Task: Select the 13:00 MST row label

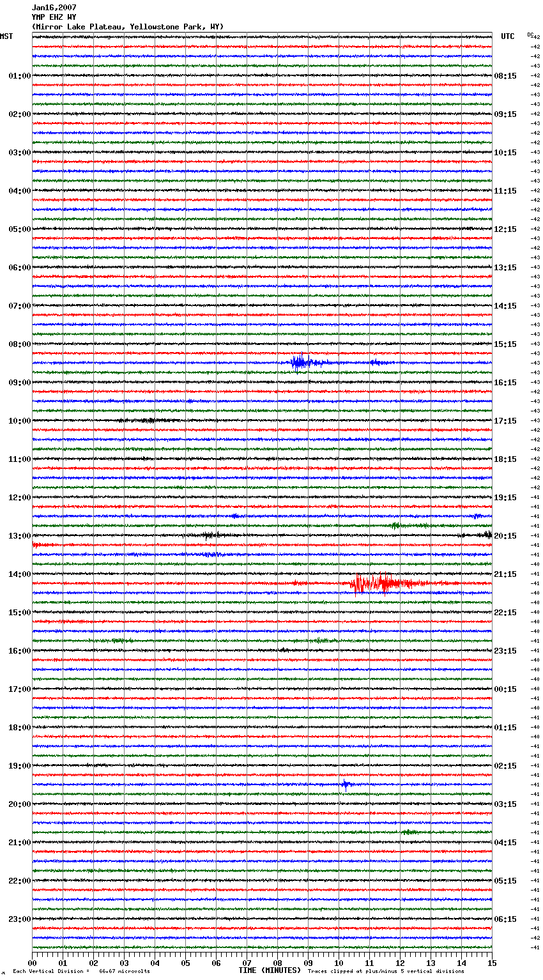Action: [x=20, y=536]
